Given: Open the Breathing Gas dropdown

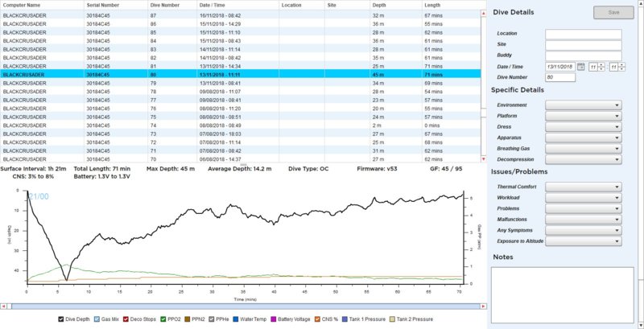Looking at the screenshot, I should click(583, 148).
